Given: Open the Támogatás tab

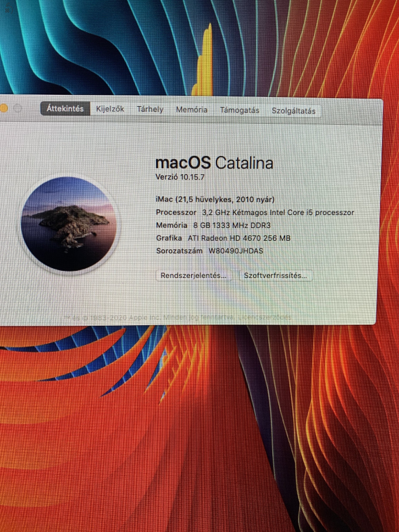Looking at the screenshot, I should point(240,110).
